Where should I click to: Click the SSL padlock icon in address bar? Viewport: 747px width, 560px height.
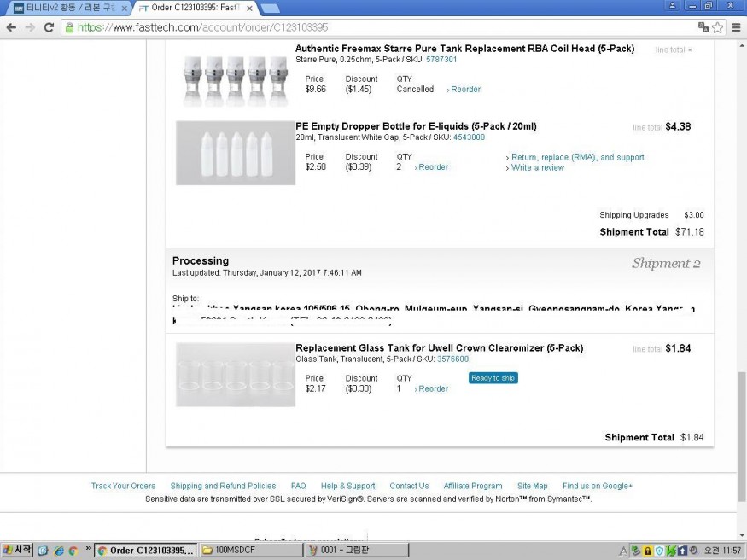(69, 27)
